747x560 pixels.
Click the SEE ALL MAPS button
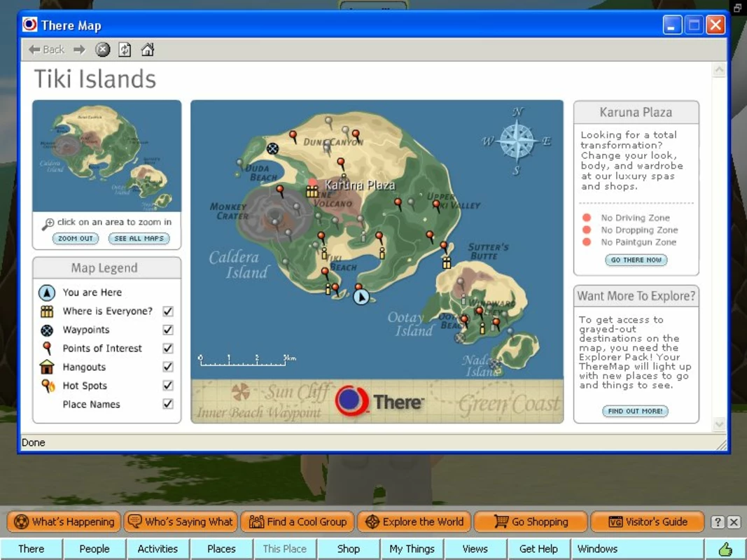pos(139,239)
